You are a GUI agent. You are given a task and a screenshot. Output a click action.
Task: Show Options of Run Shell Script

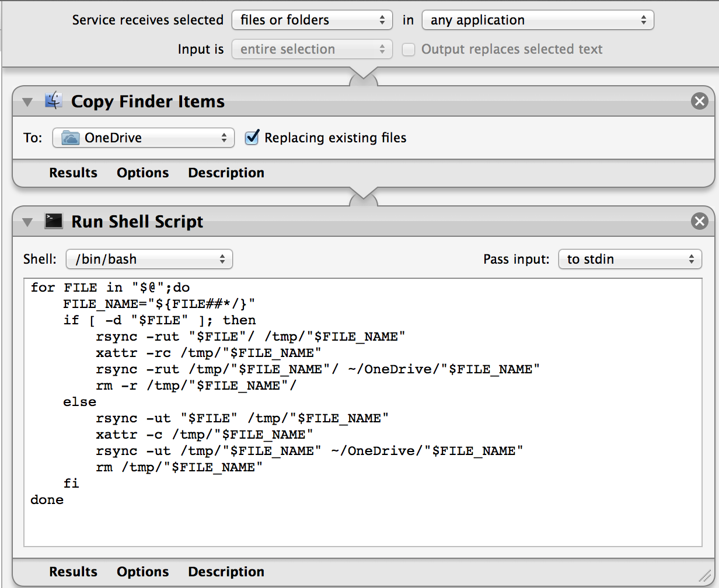[143, 572]
